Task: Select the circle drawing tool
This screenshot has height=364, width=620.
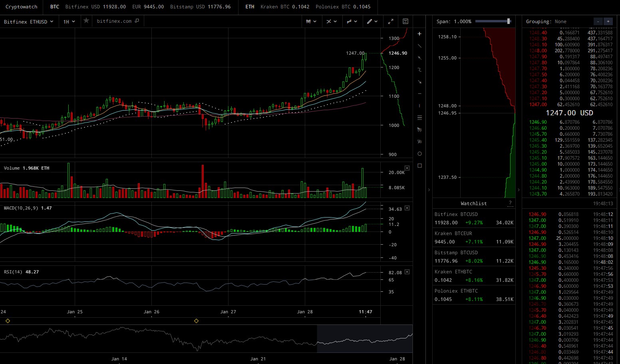Action: pyautogui.click(x=419, y=153)
